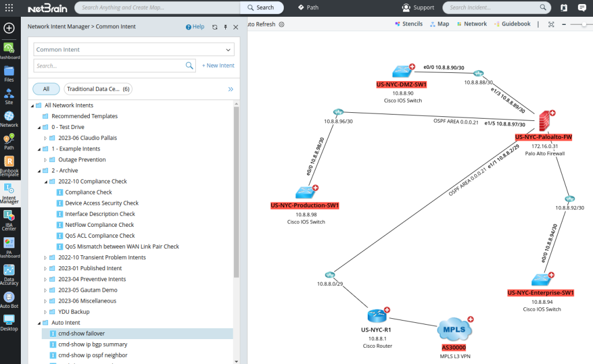Zoom out the map with minus icon
Image resolution: width=593 pixels, height=364 pixels.
pyautogui.click(x=564, y=24)
